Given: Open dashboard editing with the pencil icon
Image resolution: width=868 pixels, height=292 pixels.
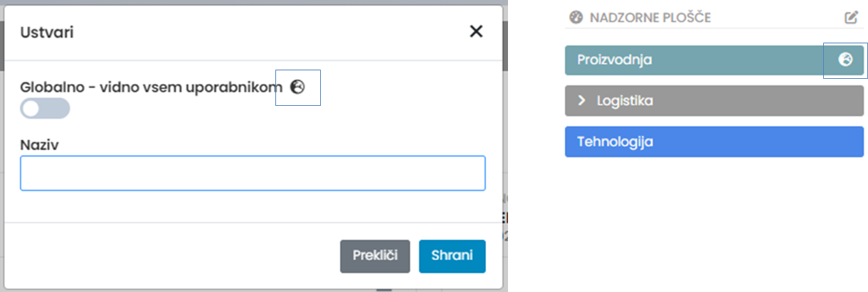Looking at the screenshot, I should coord(851,17).
